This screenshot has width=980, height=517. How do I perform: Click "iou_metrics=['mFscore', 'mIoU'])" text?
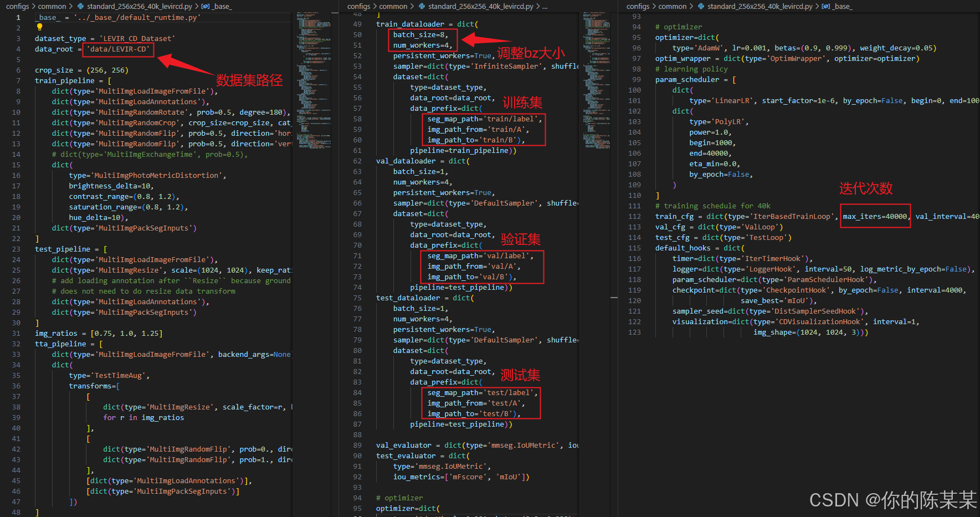[x=461, y=477]
